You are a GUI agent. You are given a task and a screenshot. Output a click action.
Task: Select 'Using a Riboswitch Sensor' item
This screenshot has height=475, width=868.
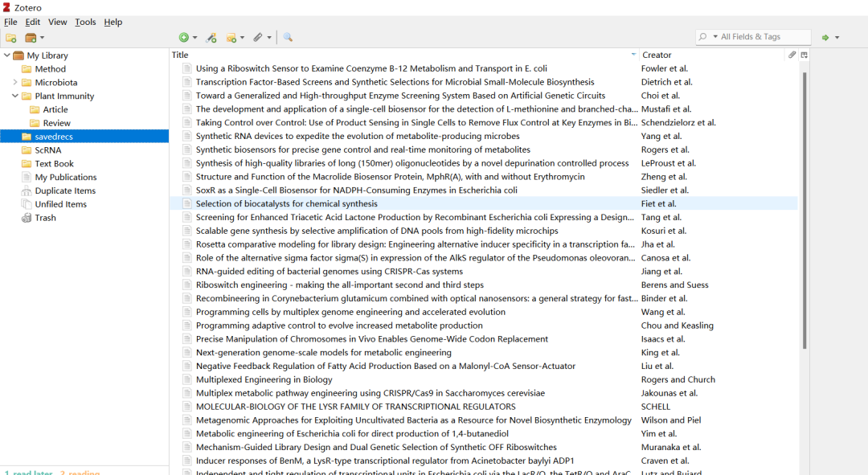(371, 68)
